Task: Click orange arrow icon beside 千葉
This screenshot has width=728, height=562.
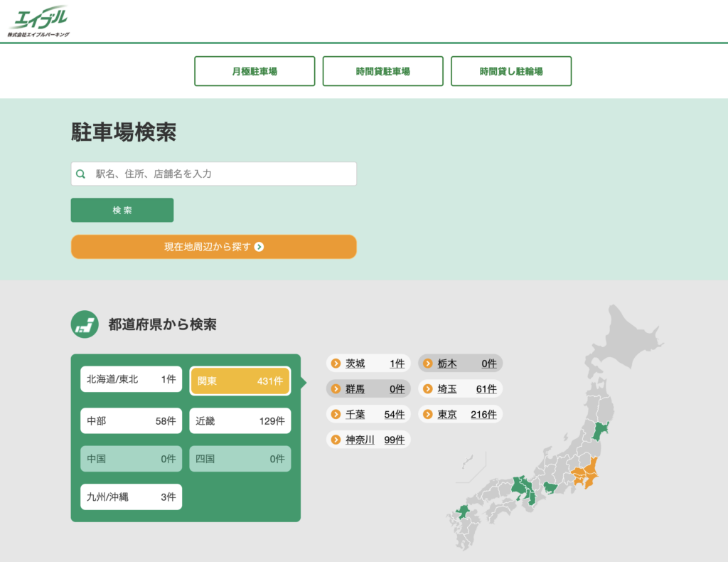Action: pyautogui.click(x=336, y=414)
